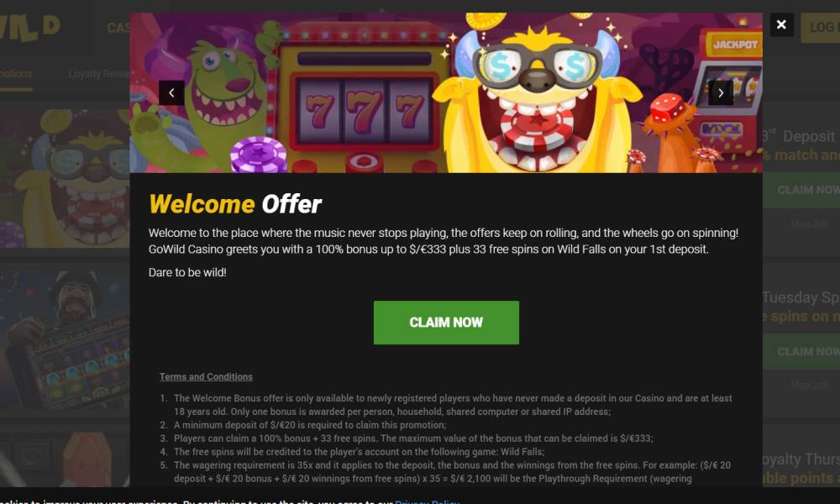Open More info below the Tuesday Spins offer
This screenshot has height=504, width=840.
810,385
